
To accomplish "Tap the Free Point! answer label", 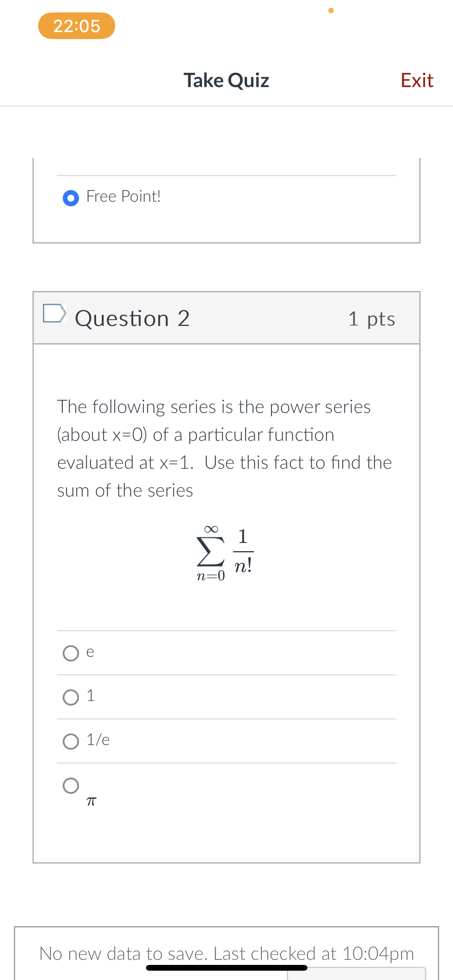I will (123, 196).
